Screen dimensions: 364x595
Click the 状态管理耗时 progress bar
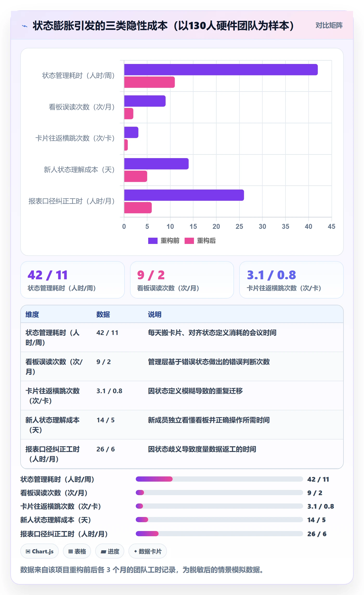point(219,479)
